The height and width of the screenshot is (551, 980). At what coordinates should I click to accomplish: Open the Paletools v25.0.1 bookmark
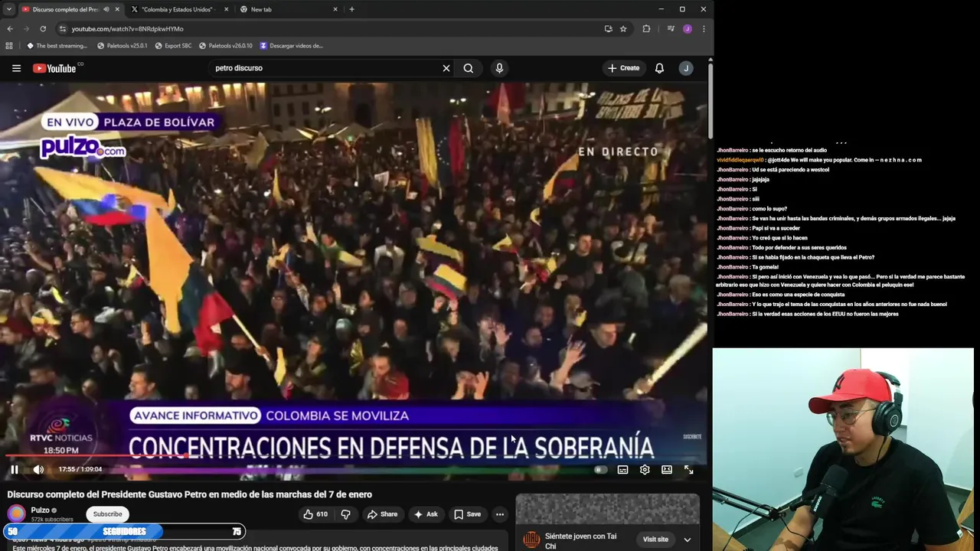tap(122, 45)
